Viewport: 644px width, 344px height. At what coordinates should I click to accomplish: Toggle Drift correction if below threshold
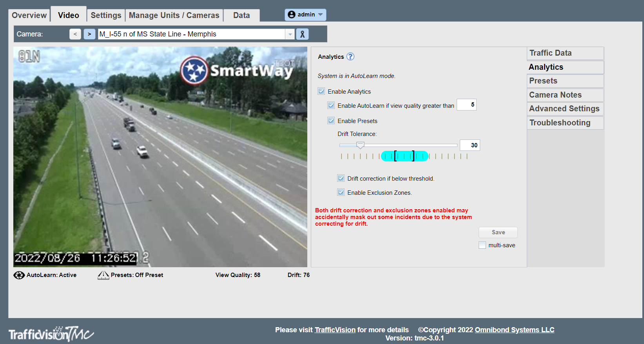pos(341,178)
